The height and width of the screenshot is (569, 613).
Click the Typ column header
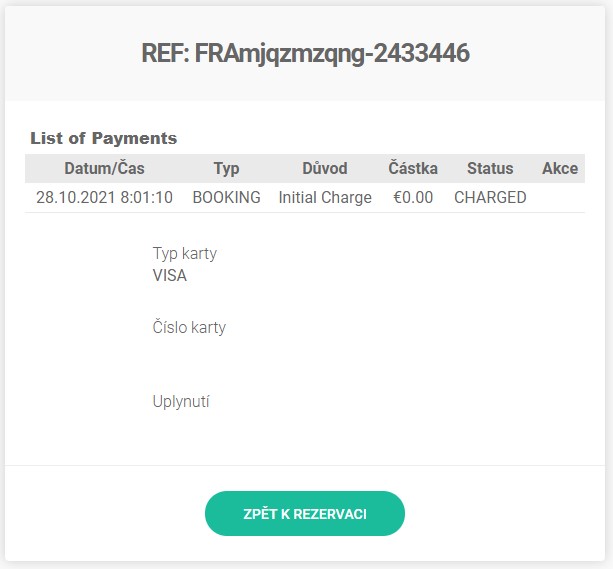[x=226, y=168]
